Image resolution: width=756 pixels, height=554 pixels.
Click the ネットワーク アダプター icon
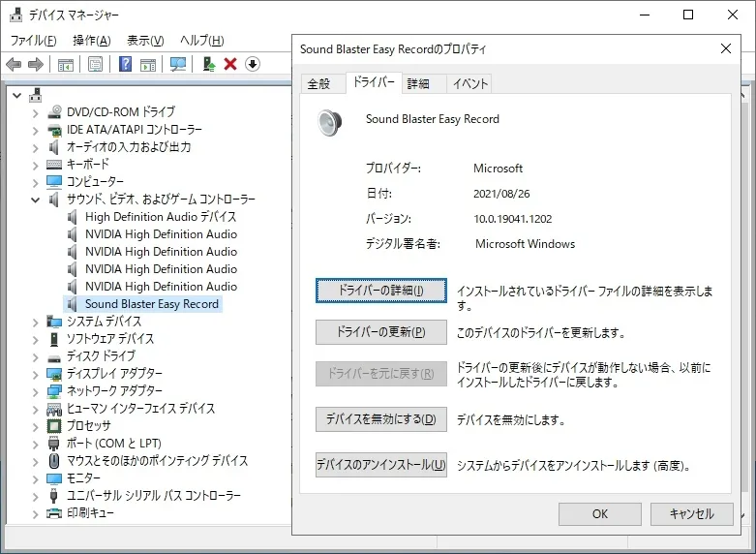point(54,391)
